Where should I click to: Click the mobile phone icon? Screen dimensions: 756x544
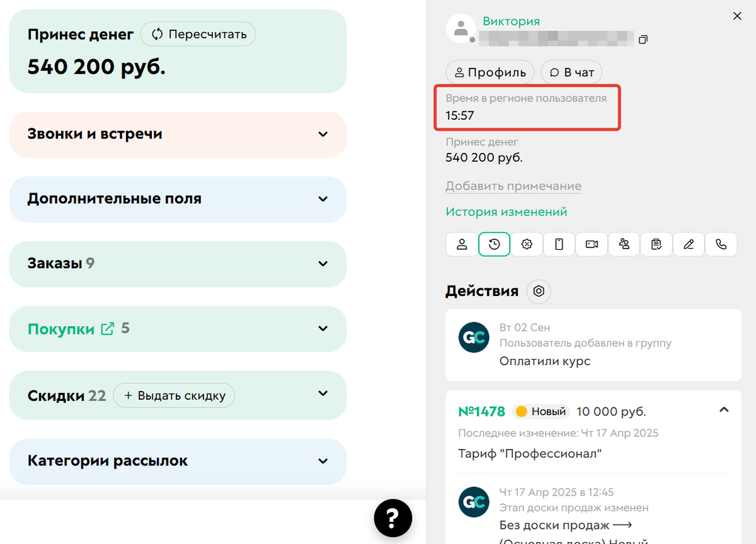tap(559, 244)
